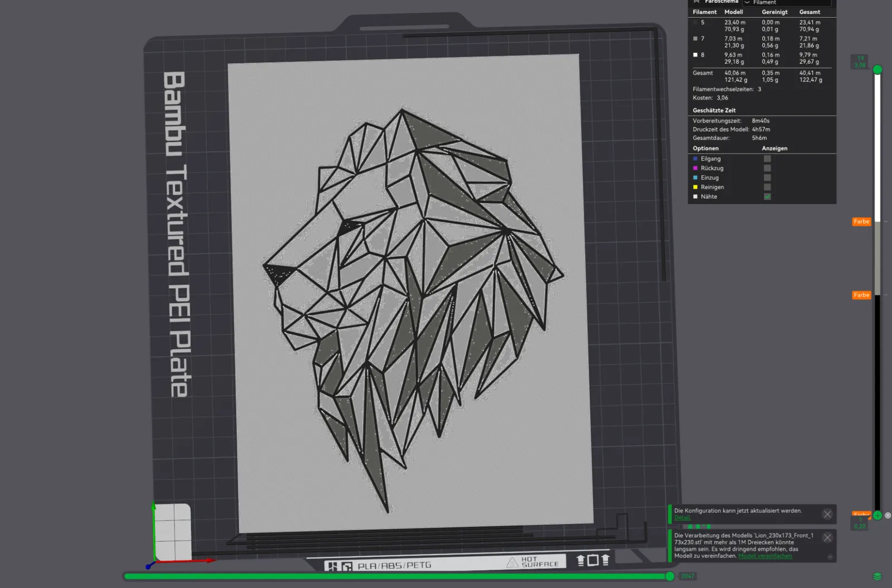Uncheck the Nähte display checkbox
This screenshot has height=588, width=892.
[767, 197]
